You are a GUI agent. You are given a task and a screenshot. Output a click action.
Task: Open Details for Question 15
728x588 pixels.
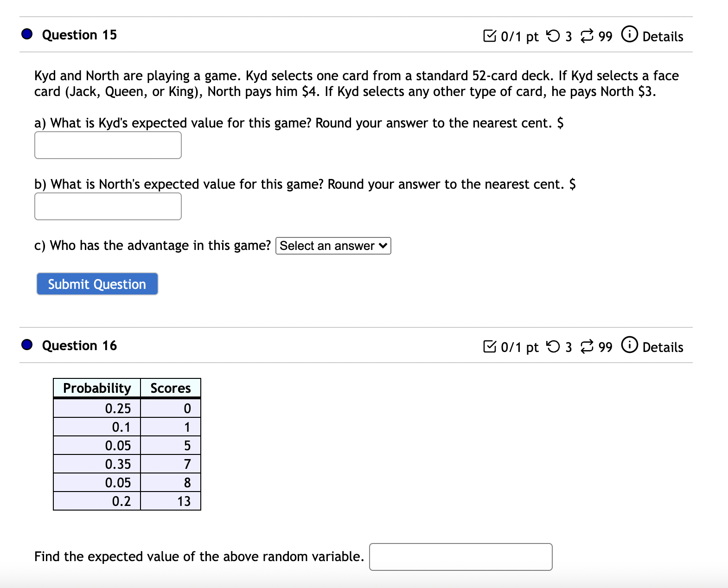click(x=663, y=37)
